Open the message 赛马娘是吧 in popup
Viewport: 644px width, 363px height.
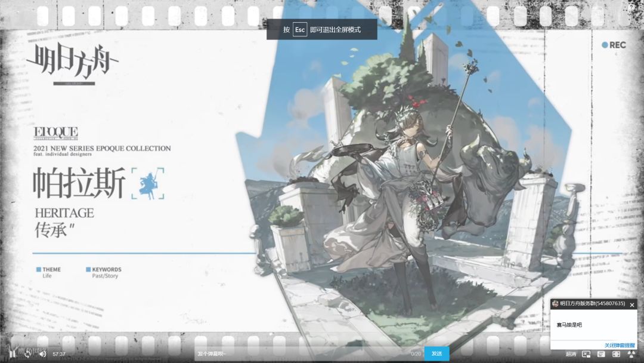click(x=569, y=325)
